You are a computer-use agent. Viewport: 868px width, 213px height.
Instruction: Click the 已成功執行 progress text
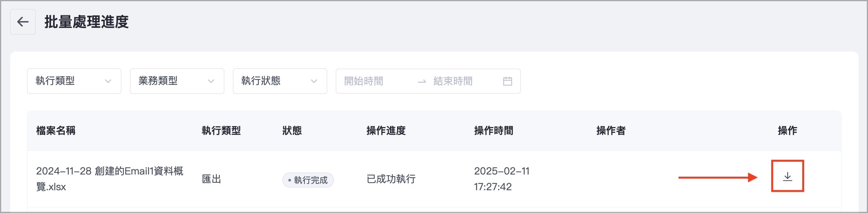click(391, 179)
